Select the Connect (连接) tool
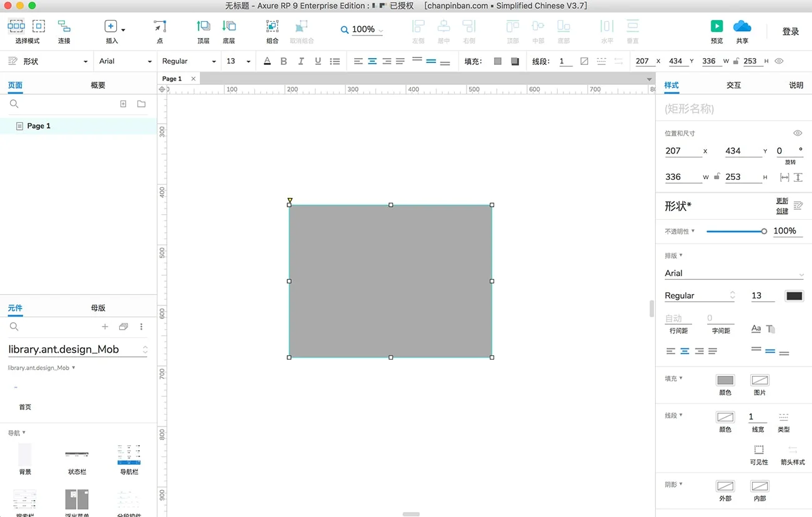 [64, 26]
